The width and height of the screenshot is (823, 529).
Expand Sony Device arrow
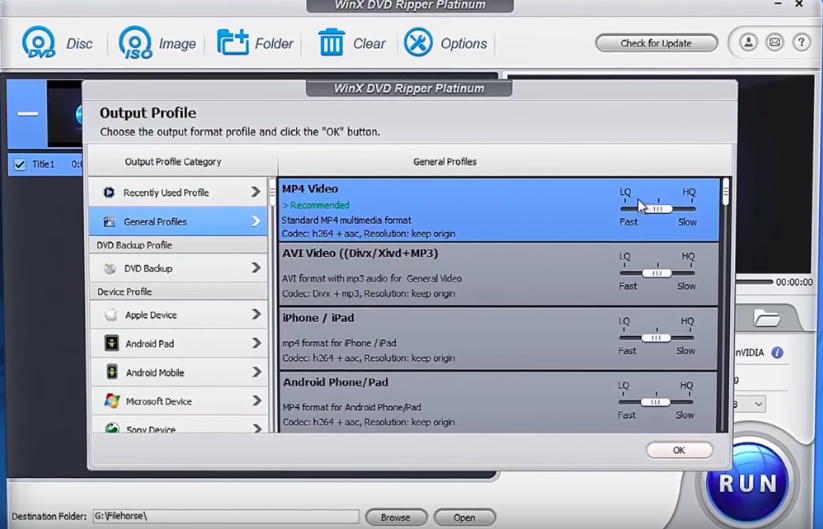(256, 428)
